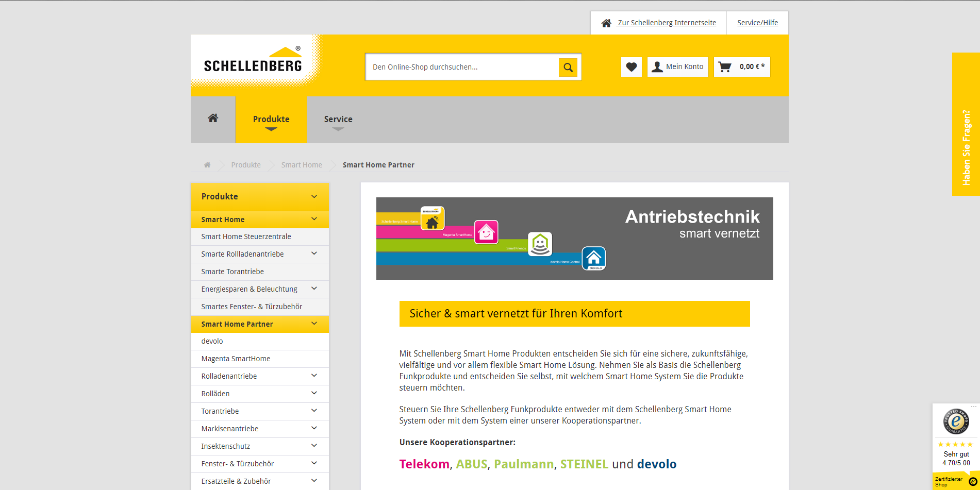The height and width of the screenshot is (490, 980).
Task: Expand Fenster- & Türzubehör chevron
Action: [x=314, y=463]
